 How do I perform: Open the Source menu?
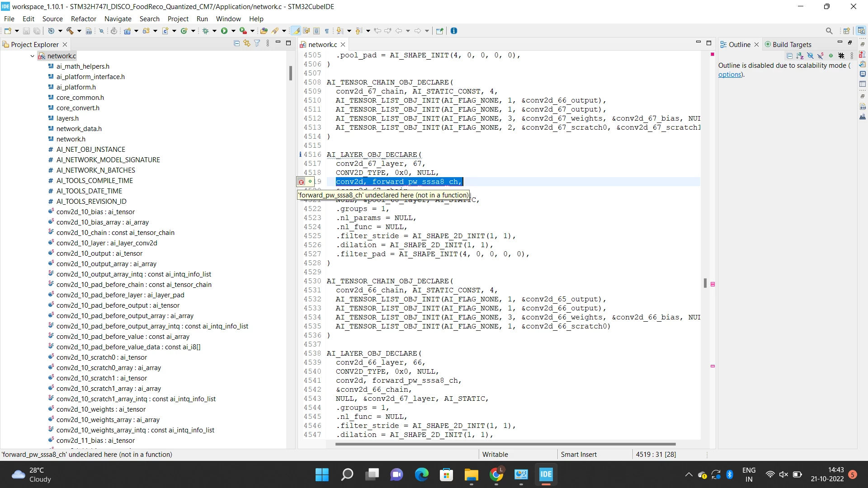52,19
